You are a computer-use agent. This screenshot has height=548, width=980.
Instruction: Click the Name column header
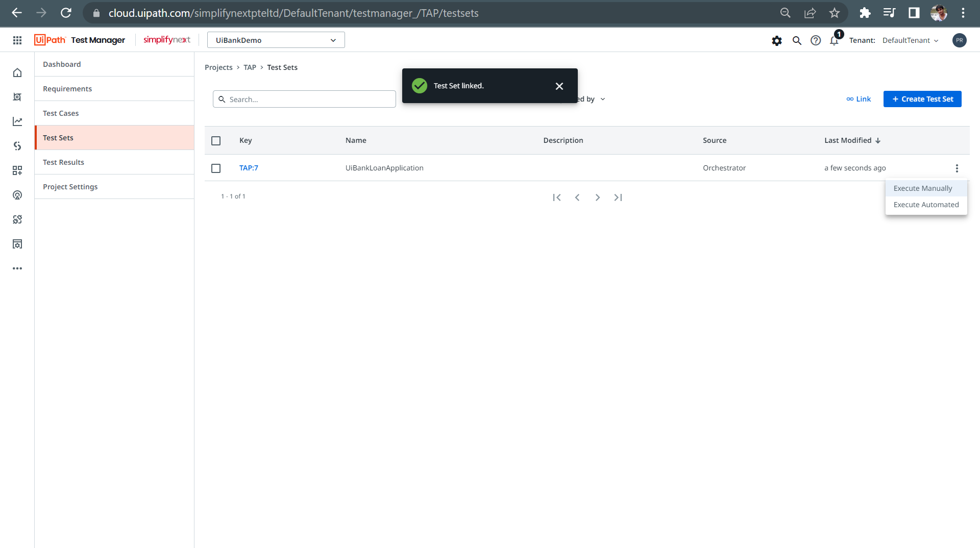point(356,140)
